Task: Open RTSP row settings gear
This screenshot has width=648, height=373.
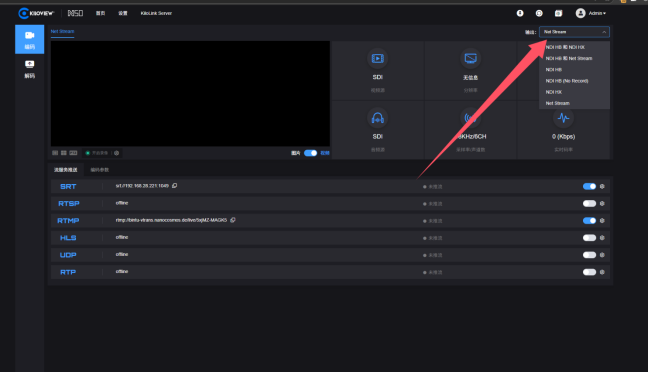Action: 602,204
